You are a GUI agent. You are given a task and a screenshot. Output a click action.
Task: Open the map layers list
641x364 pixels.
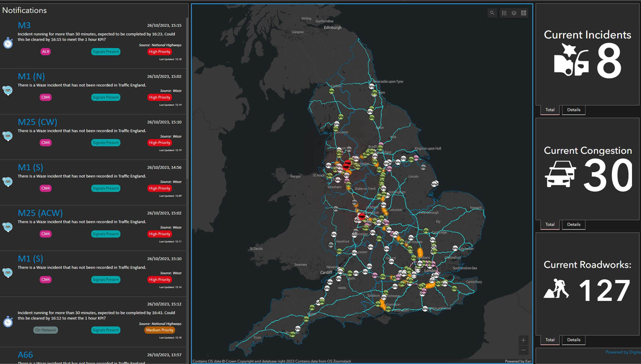click(x=514, y=13)
